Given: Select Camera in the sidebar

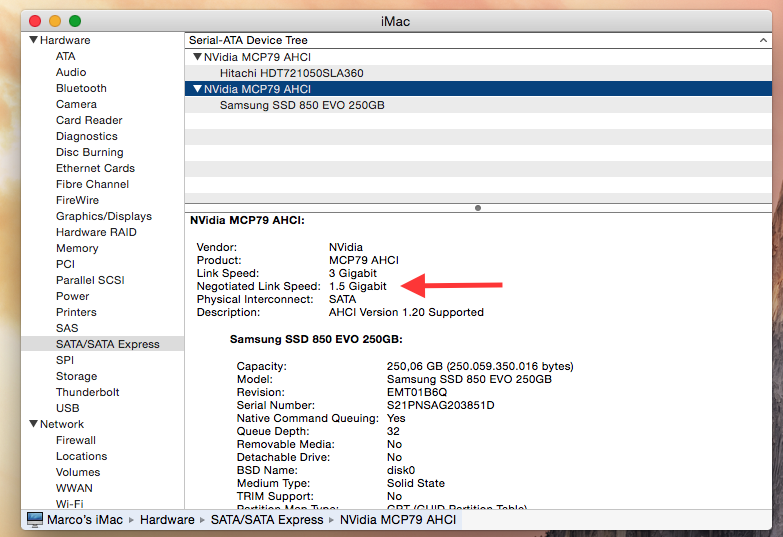Looking at the screenshot, I should tap(76, 104).
